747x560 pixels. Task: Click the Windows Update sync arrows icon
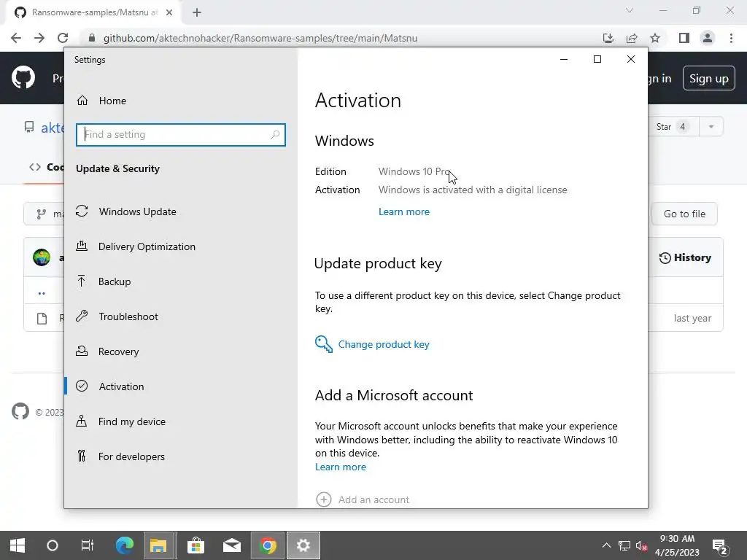(x=82, y=211)
